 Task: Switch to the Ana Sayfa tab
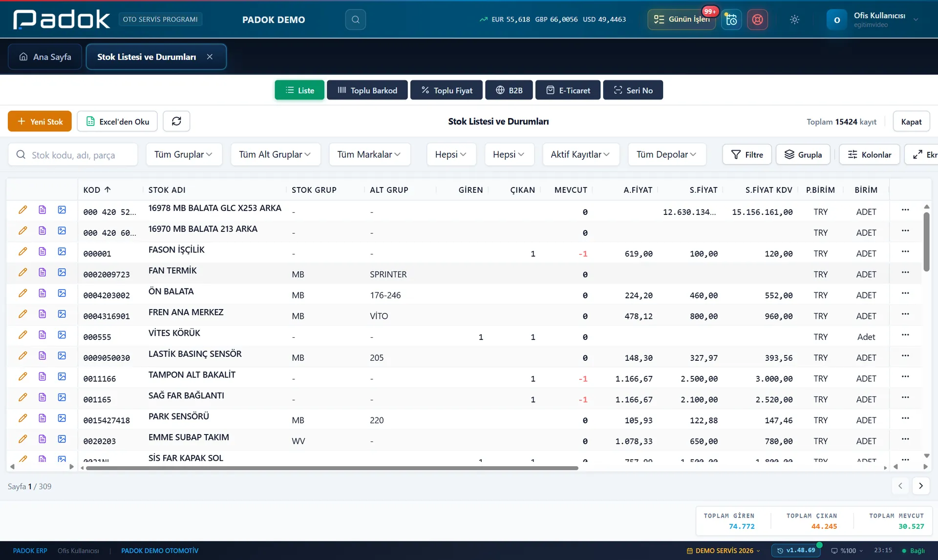point(45,57)
